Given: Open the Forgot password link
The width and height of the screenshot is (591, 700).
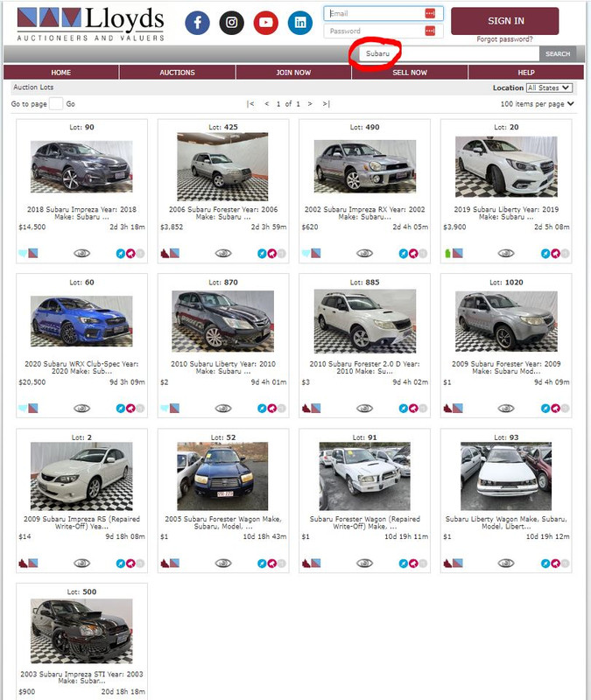Looking at the screenshot, I should [505, 39].
